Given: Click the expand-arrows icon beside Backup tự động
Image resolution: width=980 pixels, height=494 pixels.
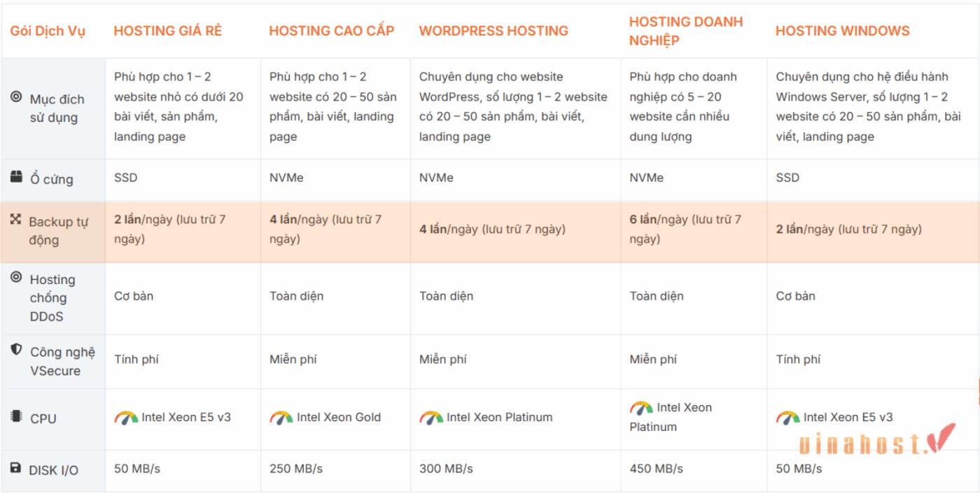Looking at the screenshot, I should [x=16, y=219].
